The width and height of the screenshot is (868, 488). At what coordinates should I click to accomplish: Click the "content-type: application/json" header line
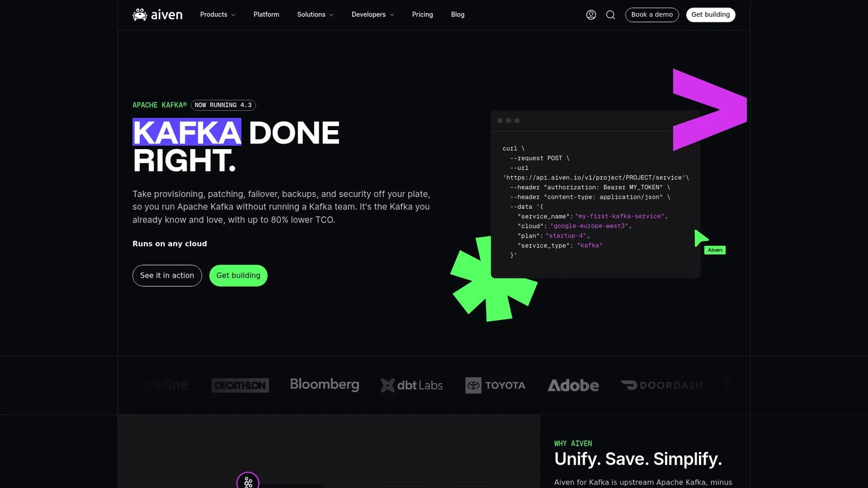pyautogui.click(x=590, y=197)
